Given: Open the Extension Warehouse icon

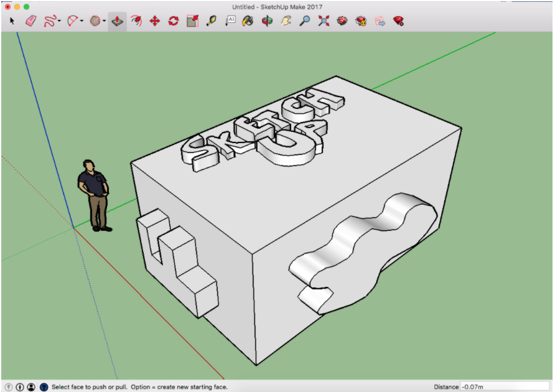Looking at the screenshot, I should coord(361,21).
